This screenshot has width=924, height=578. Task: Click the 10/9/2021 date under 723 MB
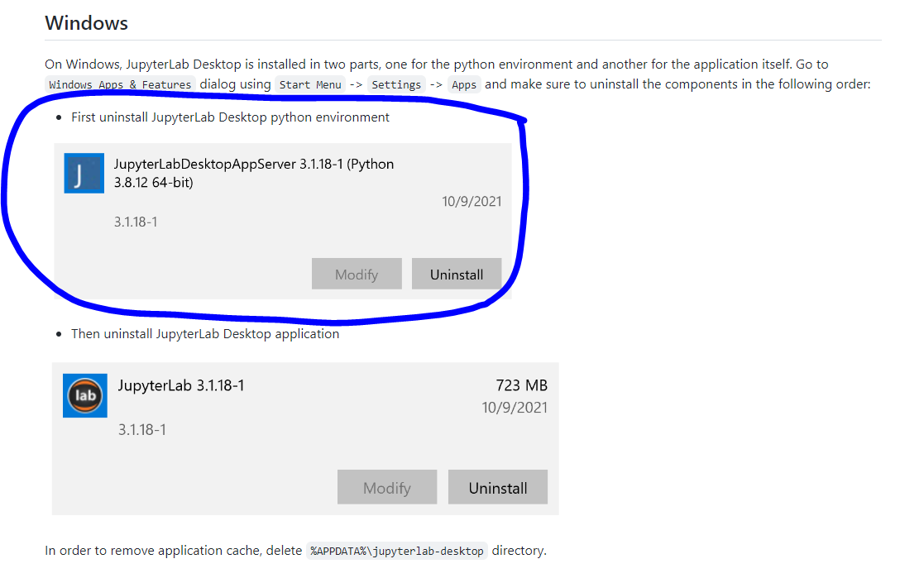click(x=515, y=407)
